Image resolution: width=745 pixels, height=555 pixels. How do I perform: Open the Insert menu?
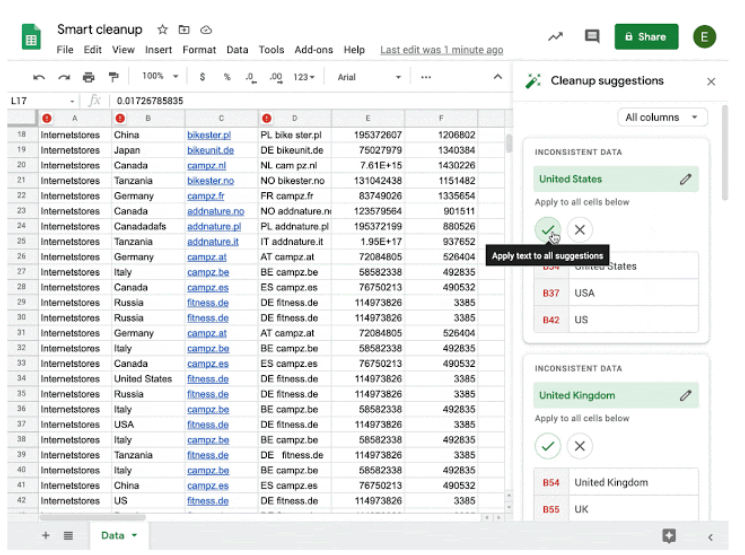(x=158, y=50)
